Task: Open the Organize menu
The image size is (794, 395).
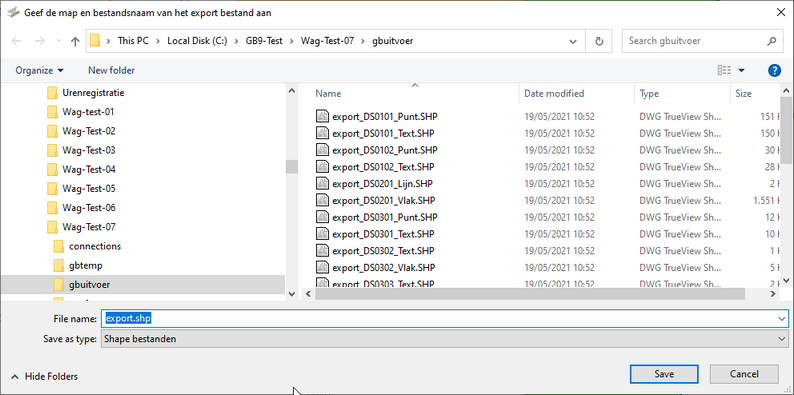Action: point(39,70)
